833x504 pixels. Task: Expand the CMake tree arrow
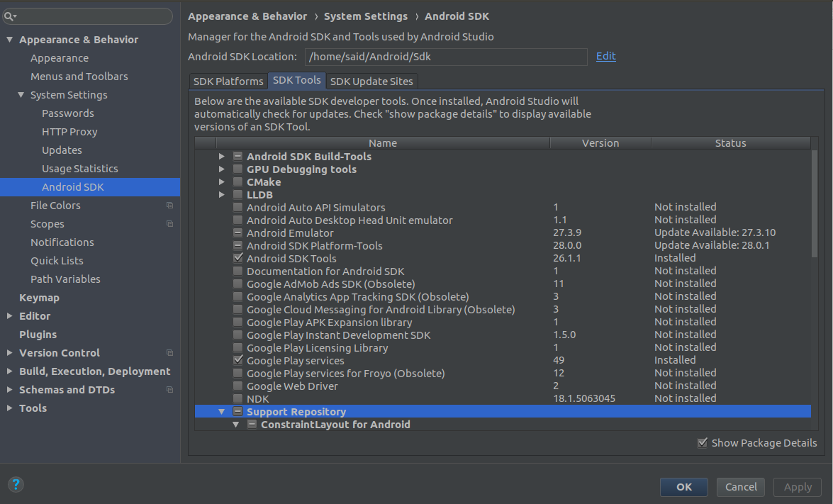[222, 182]
